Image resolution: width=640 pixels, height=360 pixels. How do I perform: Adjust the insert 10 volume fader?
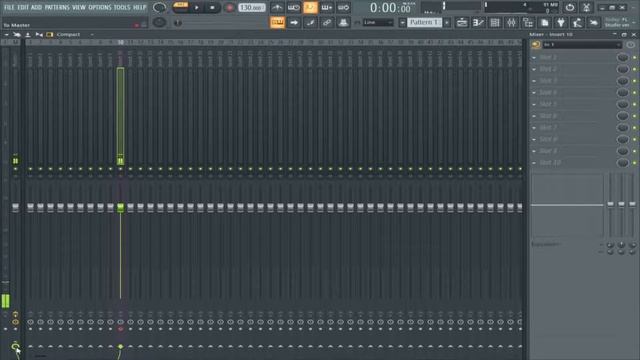tap(120, 207)
